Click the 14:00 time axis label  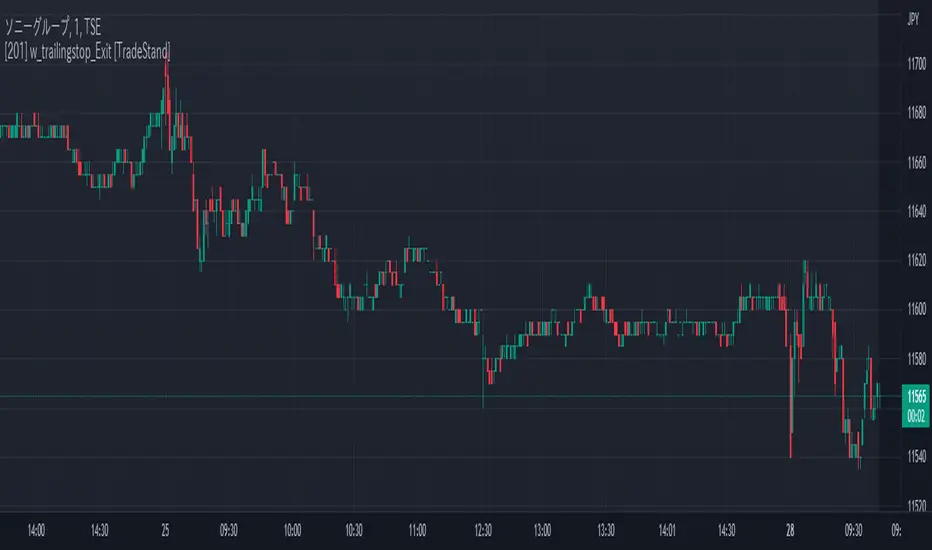point(36,530)
